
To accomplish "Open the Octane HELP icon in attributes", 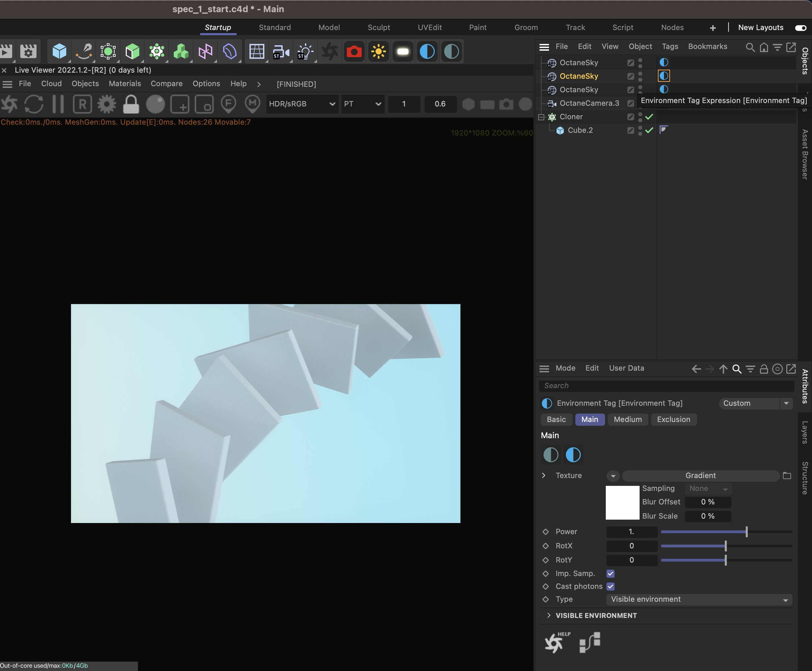I will (x=557, y=642).
